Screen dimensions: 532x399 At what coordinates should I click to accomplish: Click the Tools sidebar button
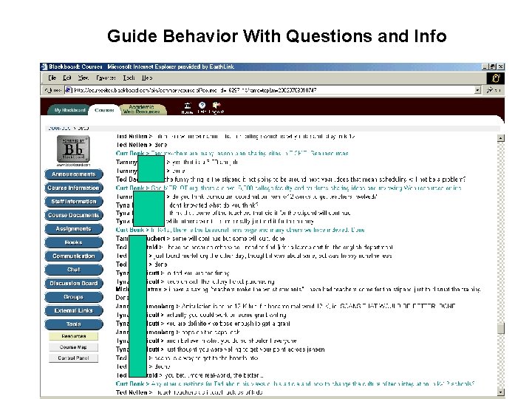click(x=74, y=324)
